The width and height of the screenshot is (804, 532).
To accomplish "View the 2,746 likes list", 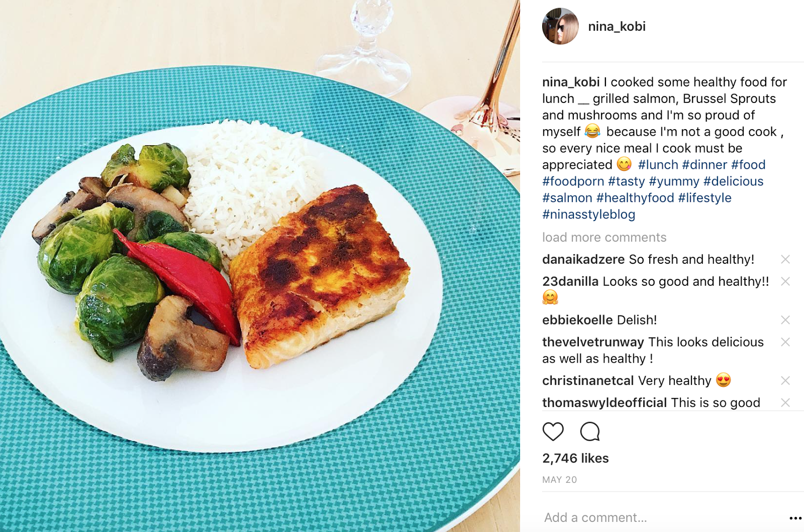I will point(575,458).
